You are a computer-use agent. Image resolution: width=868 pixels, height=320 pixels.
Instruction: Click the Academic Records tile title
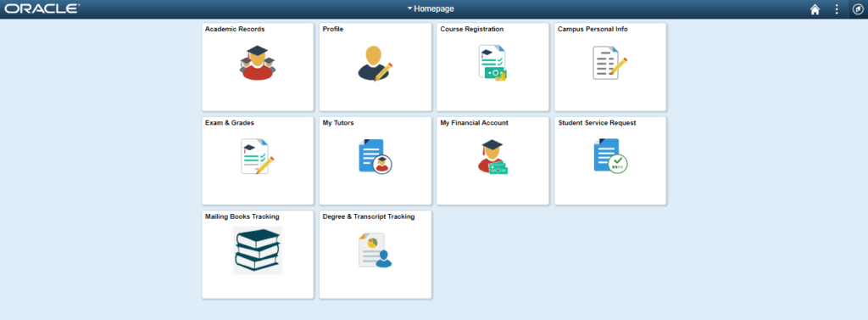235,29
